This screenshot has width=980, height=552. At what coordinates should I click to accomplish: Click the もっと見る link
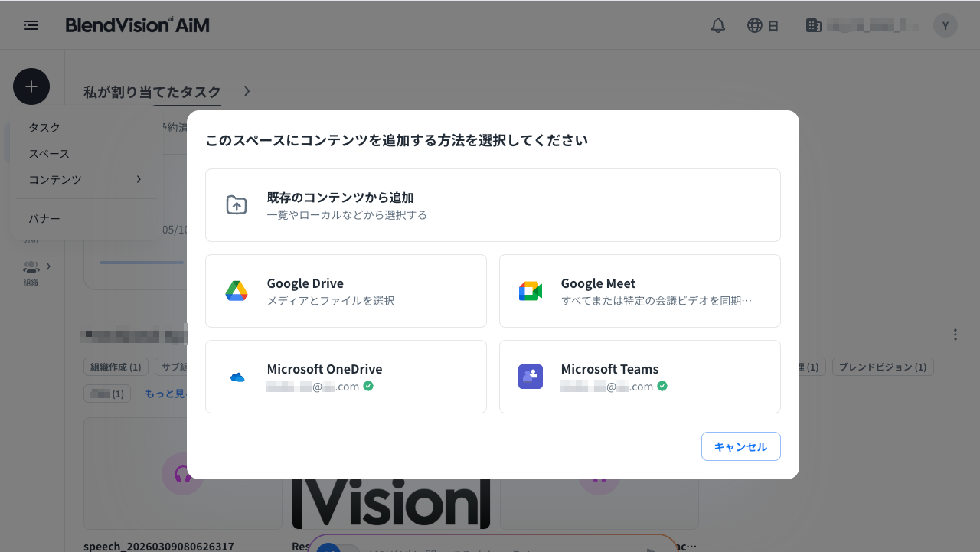click(x=165, y=394)
